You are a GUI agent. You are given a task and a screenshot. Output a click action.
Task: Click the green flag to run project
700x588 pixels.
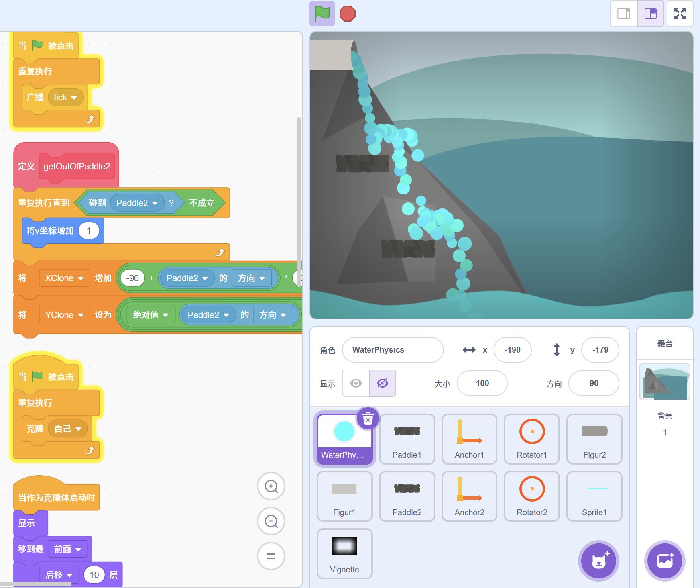coord(322,14)
